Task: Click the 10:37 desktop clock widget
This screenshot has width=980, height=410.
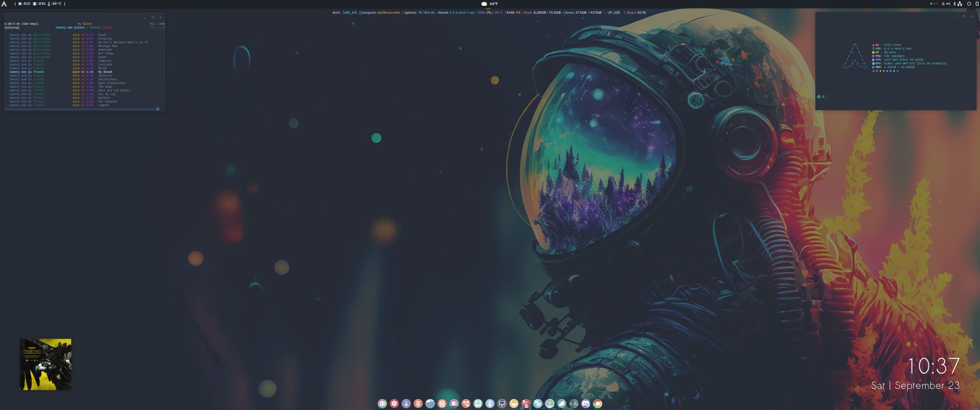Action: tap(933, 366)
